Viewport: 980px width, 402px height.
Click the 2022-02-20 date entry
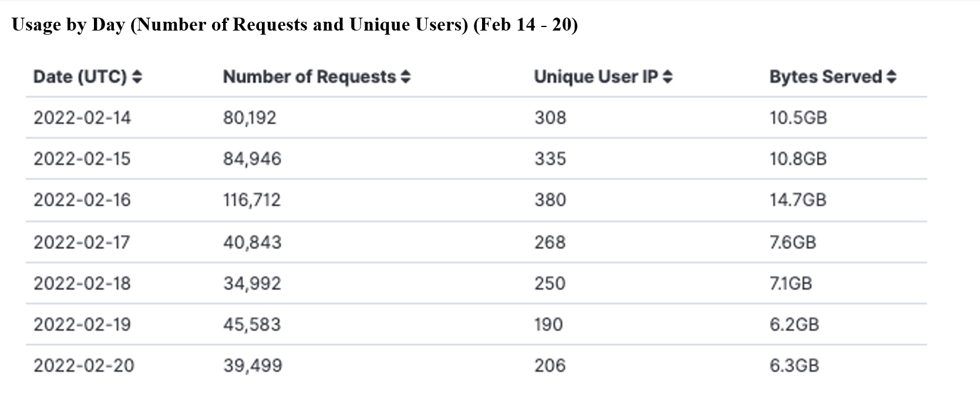click(x=84, y=366)
